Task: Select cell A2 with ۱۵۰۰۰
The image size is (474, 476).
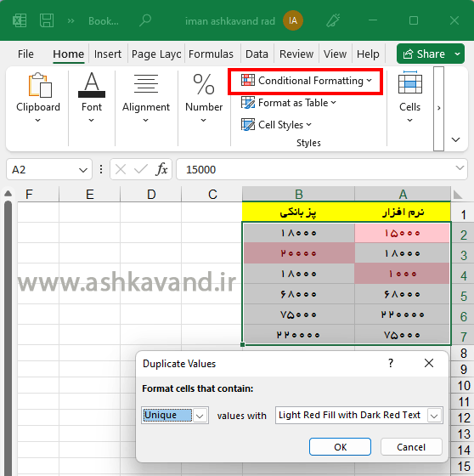Action: point(403,233)
